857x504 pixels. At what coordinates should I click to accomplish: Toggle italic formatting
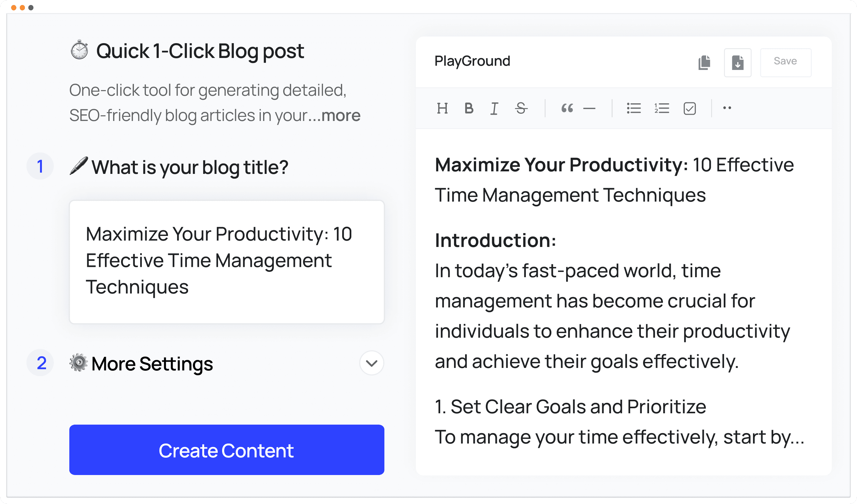tap(494, 108)
